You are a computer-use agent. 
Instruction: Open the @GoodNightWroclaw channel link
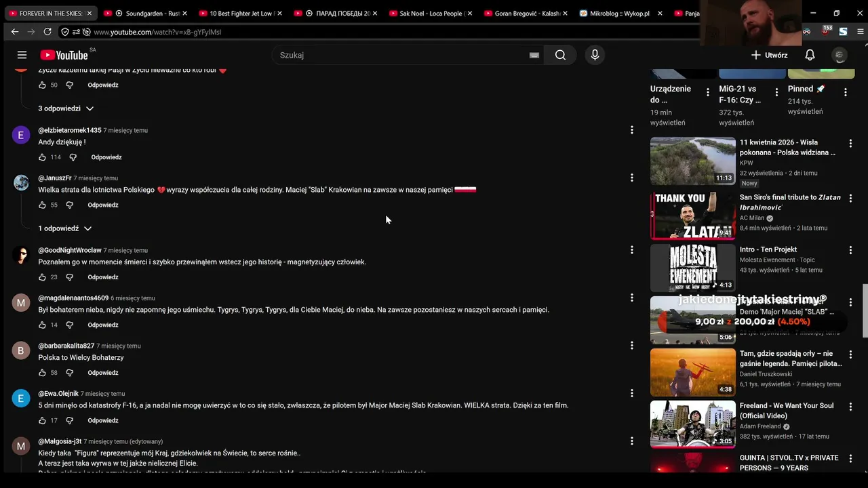click(x=69, y=250)
